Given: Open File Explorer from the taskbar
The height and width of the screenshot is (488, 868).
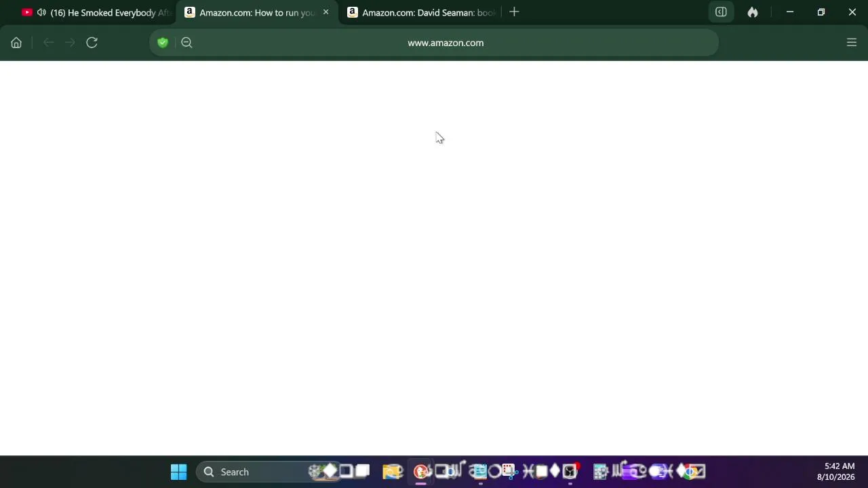Looking at the screenshot, I should (x=391, y=472).
